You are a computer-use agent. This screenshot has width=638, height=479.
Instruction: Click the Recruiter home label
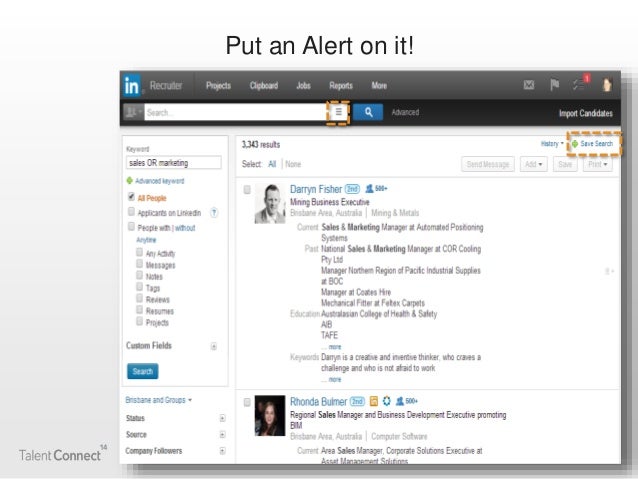tap(166, 85)
